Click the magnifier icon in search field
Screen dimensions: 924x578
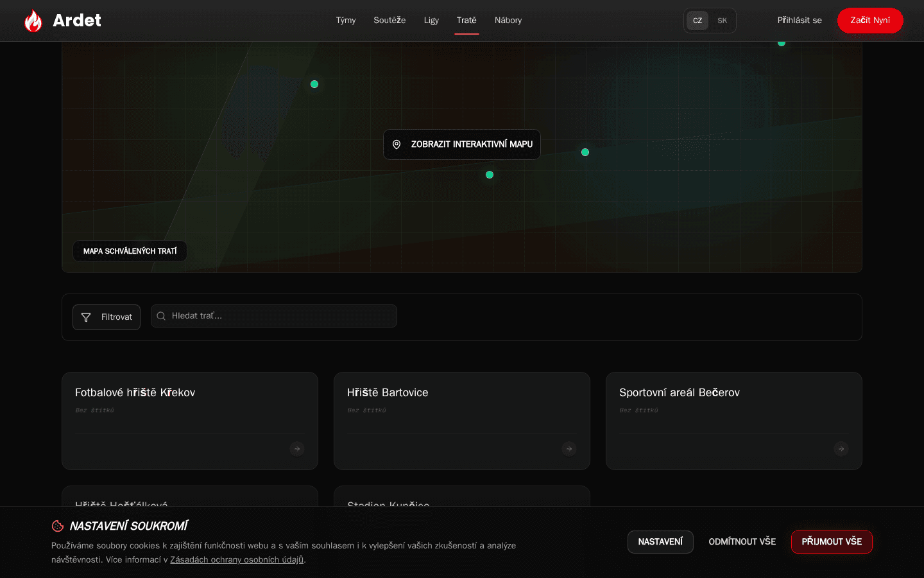coord(161,316)
